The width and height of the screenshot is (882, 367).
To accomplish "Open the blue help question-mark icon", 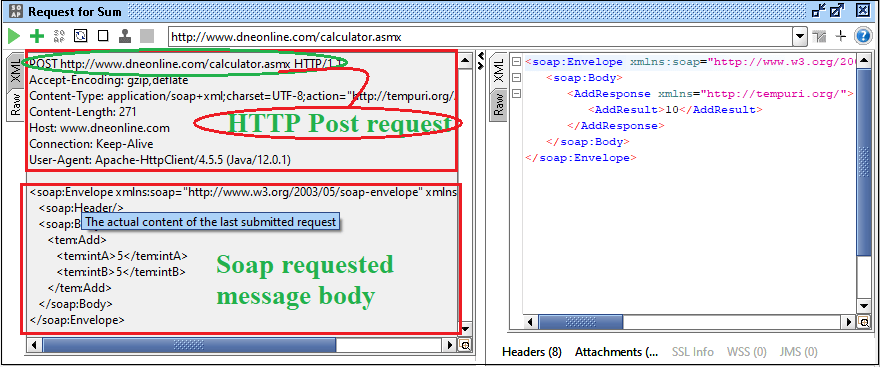I will (862, 37).
